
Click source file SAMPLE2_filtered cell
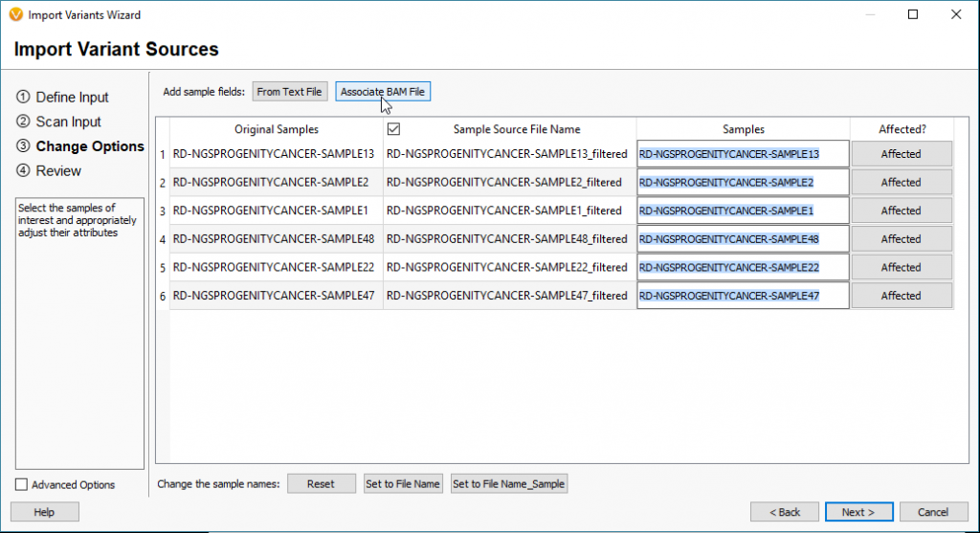509,183
